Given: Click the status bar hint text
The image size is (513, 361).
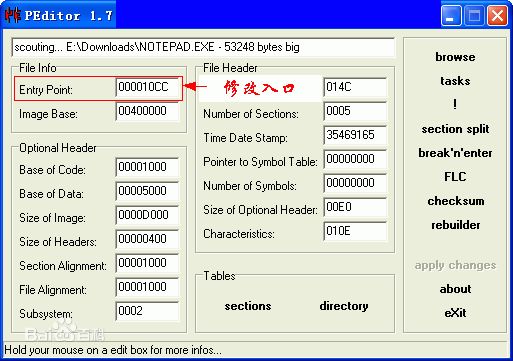Looking at the screenshot, I should pos(113,350).
